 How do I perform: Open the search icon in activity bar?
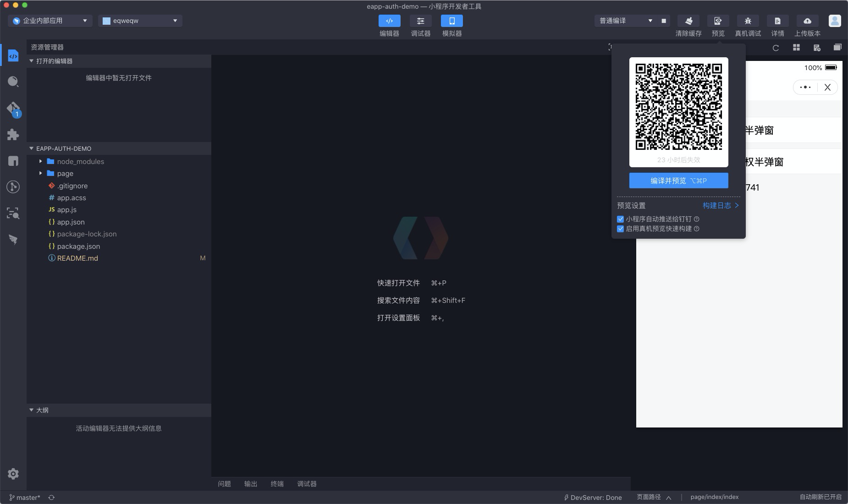click(x=13, y=81)
